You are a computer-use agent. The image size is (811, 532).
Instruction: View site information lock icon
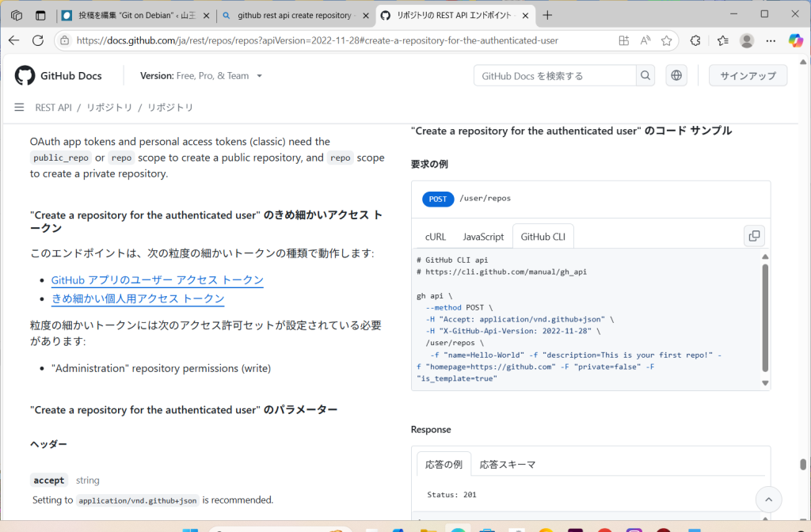(x=65, y=40)
